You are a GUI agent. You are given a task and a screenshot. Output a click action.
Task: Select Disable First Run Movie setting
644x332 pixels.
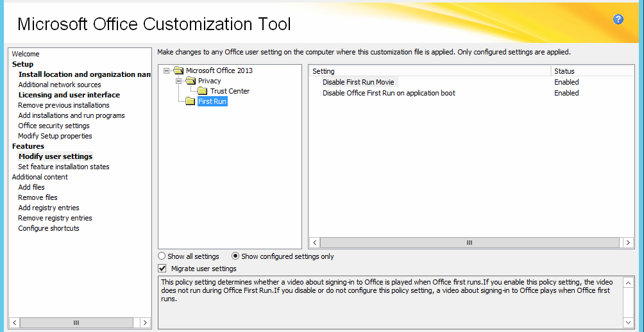coord(359,82)
